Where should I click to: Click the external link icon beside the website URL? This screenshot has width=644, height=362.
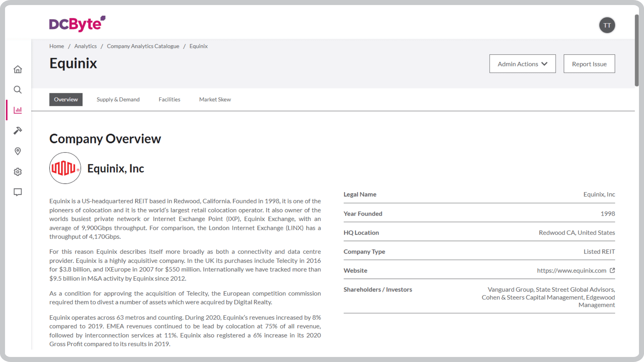[x=612, y=270]
